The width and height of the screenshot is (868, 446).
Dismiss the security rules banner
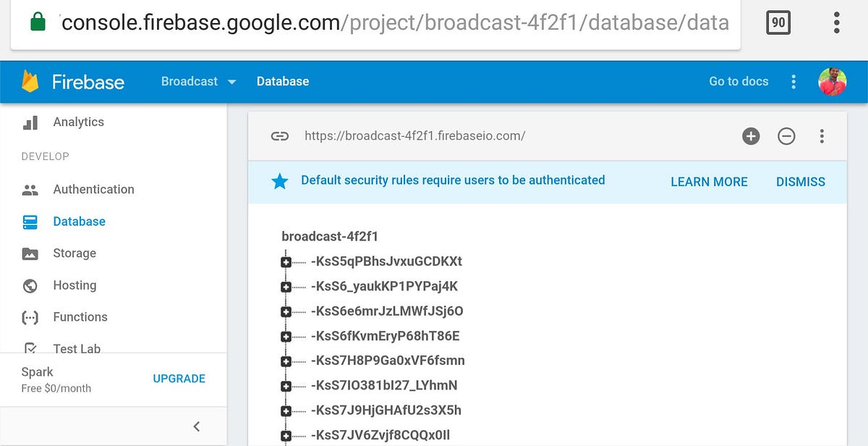click(800, 182)
